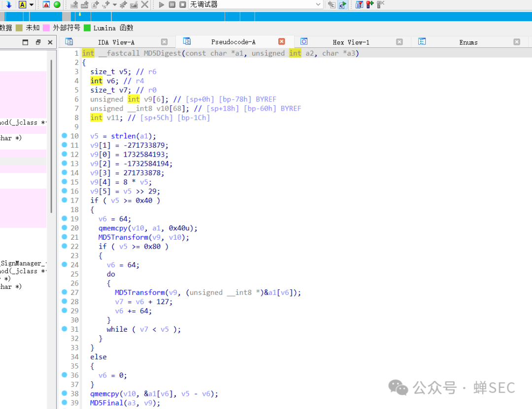The height and width of the screenshot is (409, 532).
Task: Click the gray delete breakpoint toolbar icon
Action: point(380,4)
